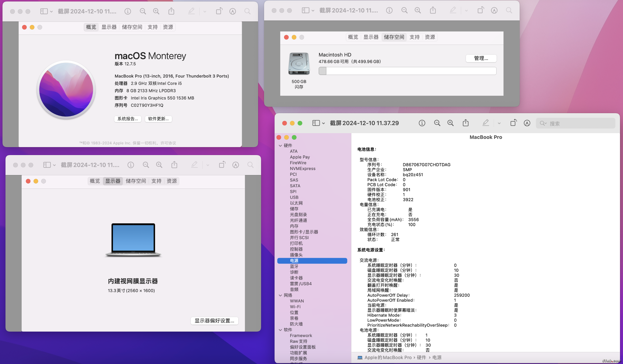Select the 支持 tab in storage window
This screenshot has height=364, width=623.
coord(414,37)
